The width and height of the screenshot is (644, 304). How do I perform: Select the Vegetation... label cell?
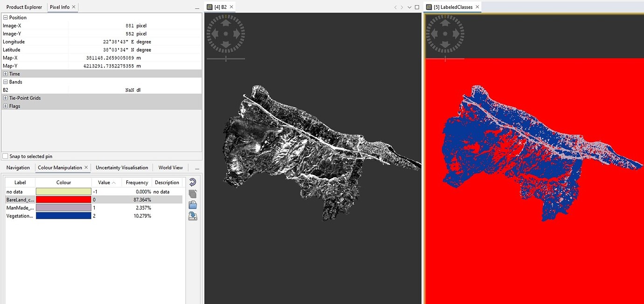[20, 216]
